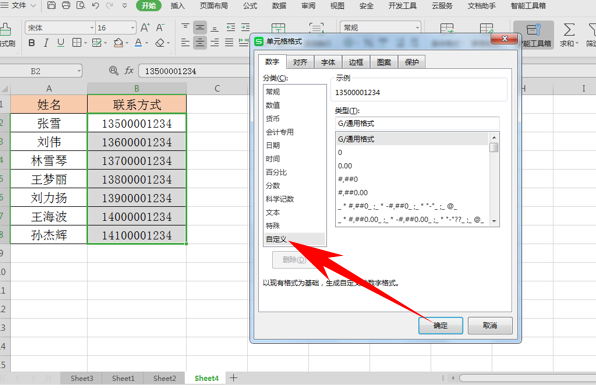Switch to the Font tab in dialog
596x388 pixels.
tap(328, 62)
